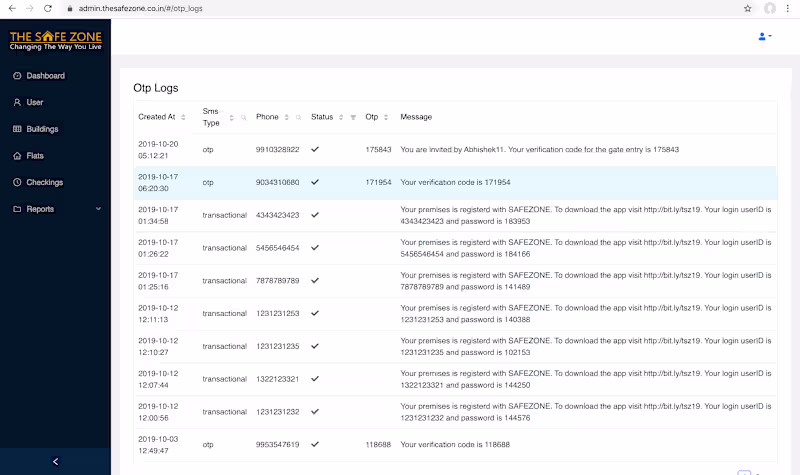Image resolution: width=800 pixels, height=475 pixels.
Task: Collapse the sidebar with the left arrow
Action: (55, 461)
